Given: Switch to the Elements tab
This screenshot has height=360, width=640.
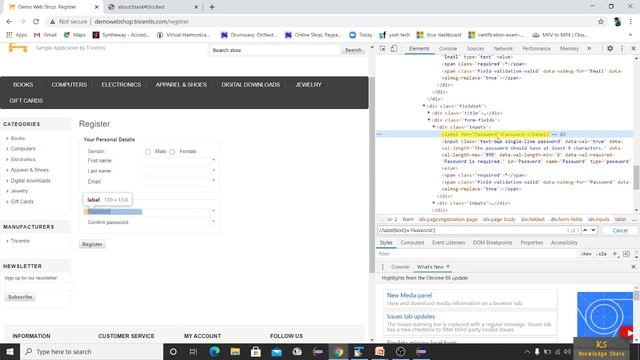Looking at the screenshot, I should click(419, 49).
